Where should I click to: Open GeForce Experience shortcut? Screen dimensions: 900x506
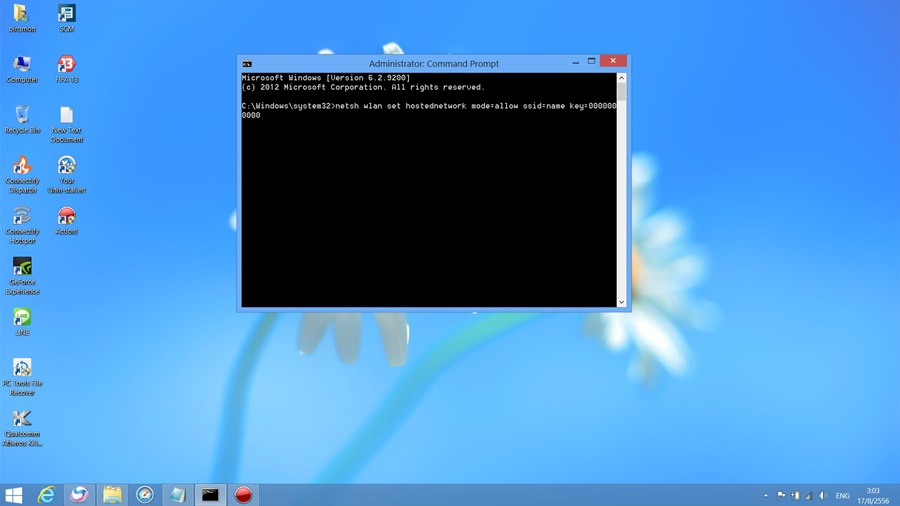[x=22, y=276]
